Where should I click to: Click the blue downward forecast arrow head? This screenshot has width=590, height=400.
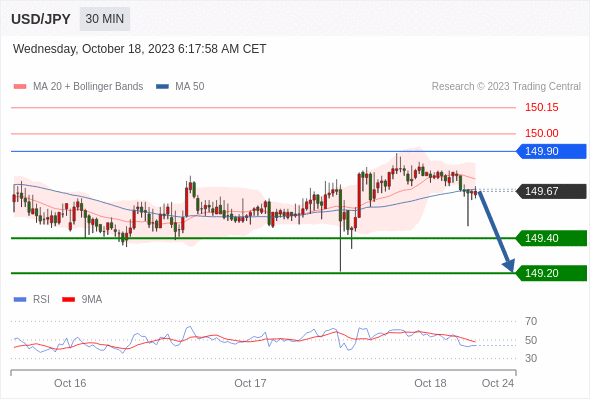click(509, 265)
